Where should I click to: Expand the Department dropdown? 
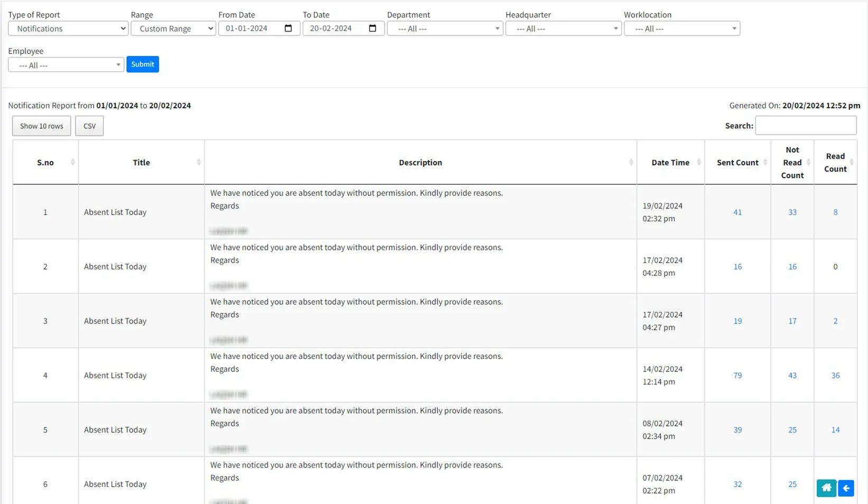click(x=445, y=29)
